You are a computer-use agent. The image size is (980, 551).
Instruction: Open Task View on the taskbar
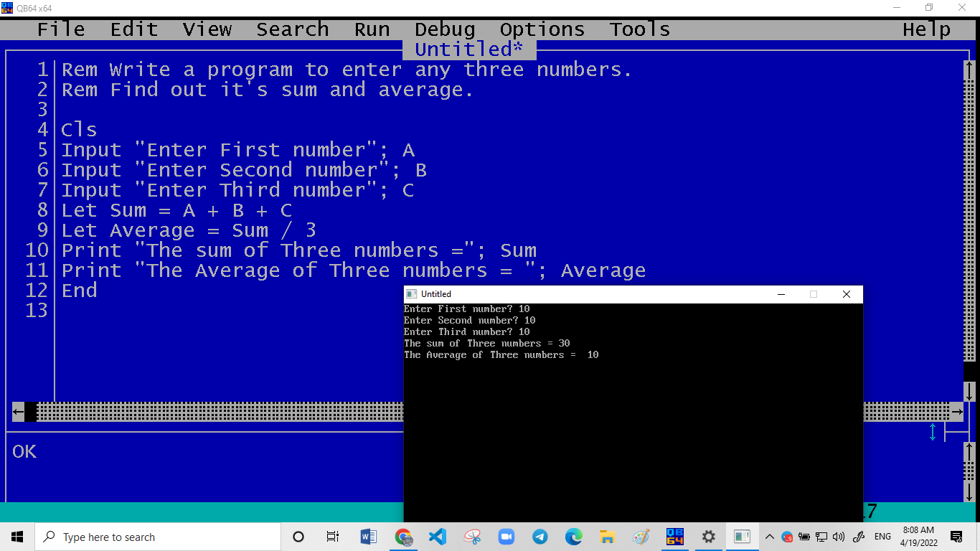click(x=333, y=537)
